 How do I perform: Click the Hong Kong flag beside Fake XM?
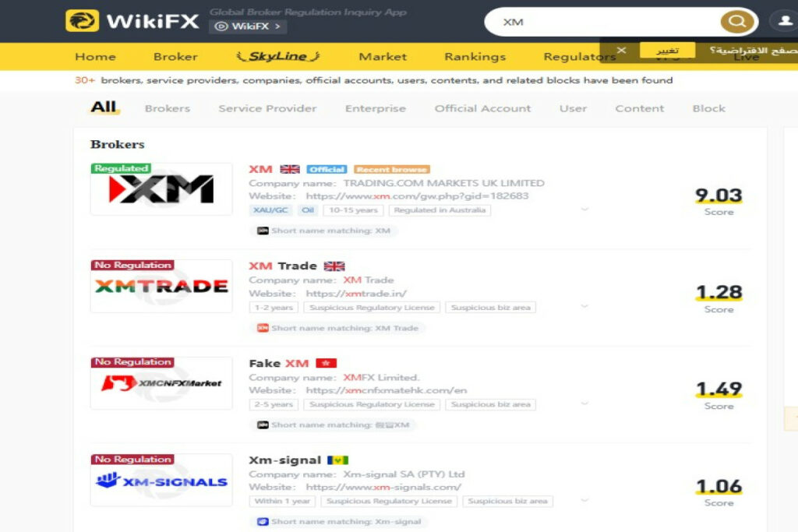(x=327, y=363)
